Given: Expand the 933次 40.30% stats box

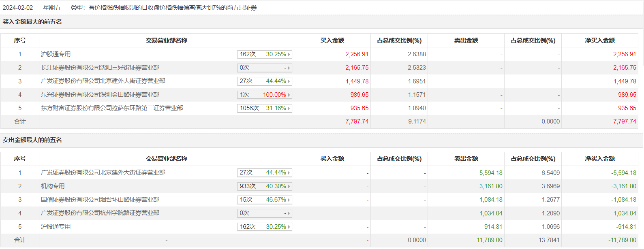Looking at the screenshot, I should point(264,186).
